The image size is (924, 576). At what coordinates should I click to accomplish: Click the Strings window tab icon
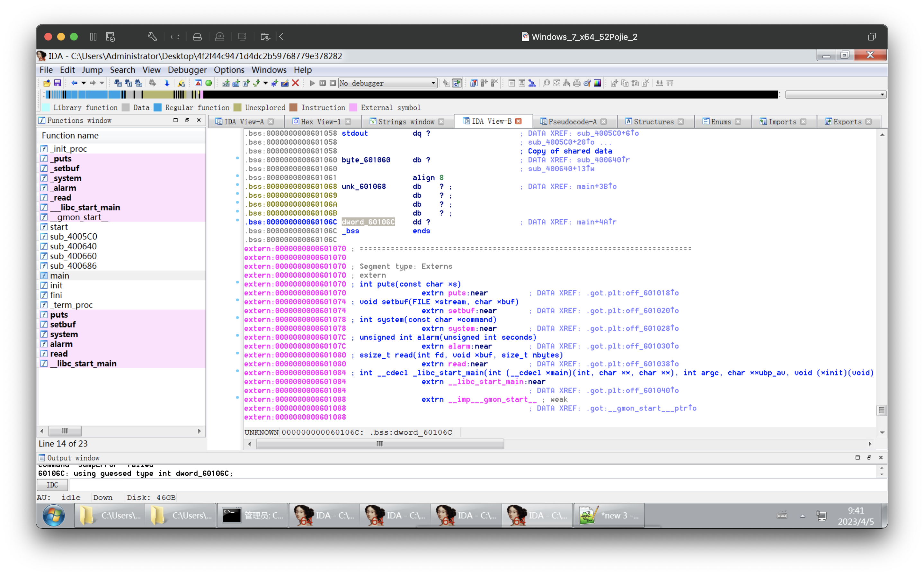(x=373, y=121)
